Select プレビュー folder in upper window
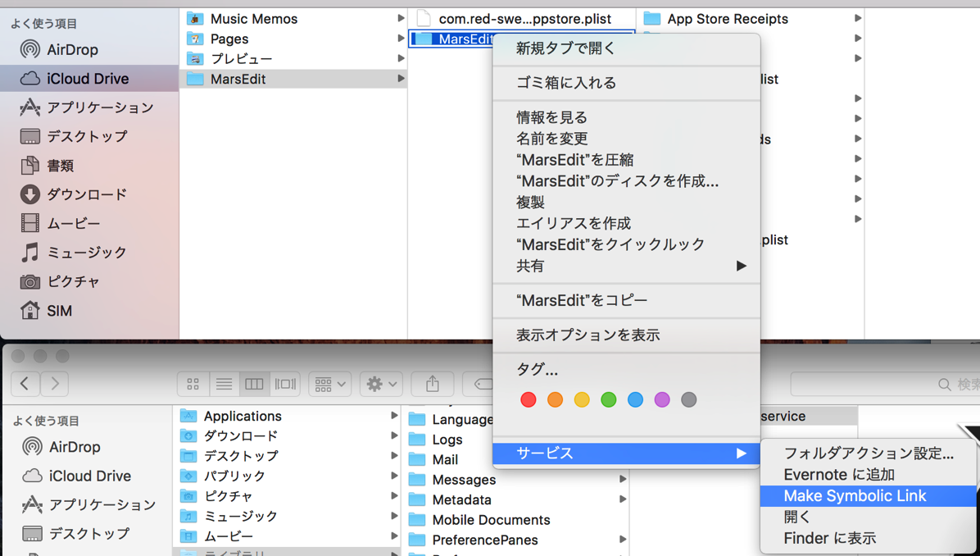980x556 pixels. (293, 59)
